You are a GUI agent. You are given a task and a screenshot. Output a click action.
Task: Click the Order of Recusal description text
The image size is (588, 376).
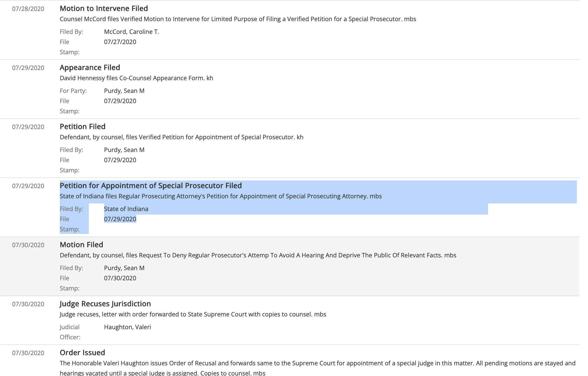click(x=317, y=363)
